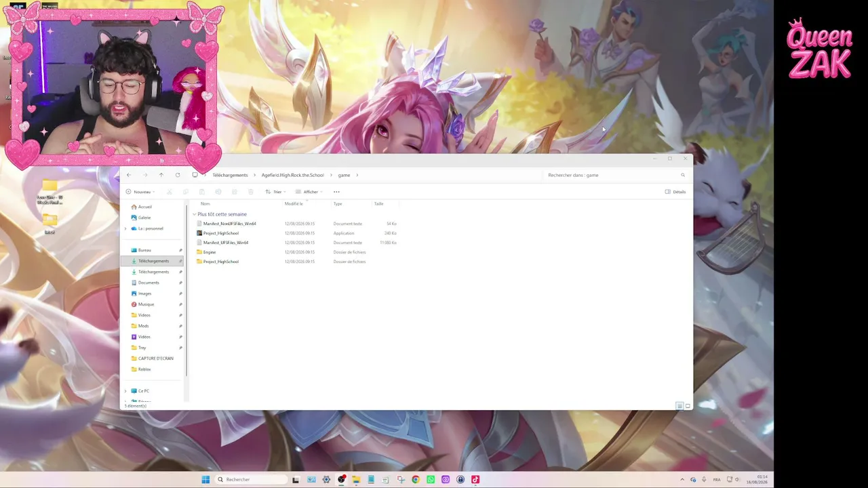Image resolution: width=868 pixels, height=488 pixels.
Task: Navigate to Téléchargements in the breadcrumb
Action: [231, 175]
